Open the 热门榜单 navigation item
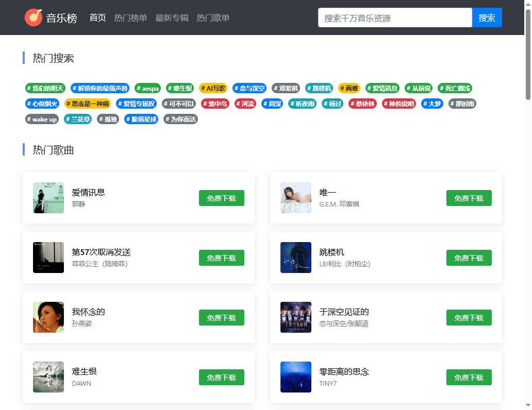Screen dimensions: 532x410 pyautogui.click(x=130, y=17)
